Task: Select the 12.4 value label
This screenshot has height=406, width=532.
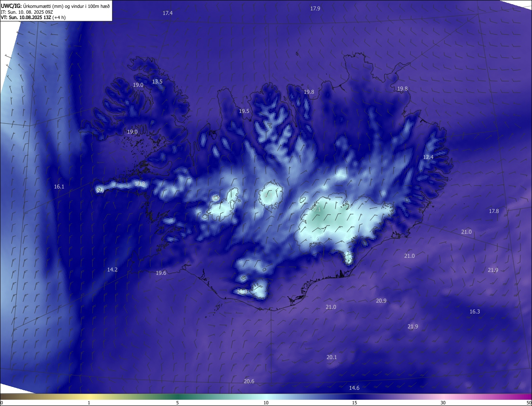Action: coord(428,157)
